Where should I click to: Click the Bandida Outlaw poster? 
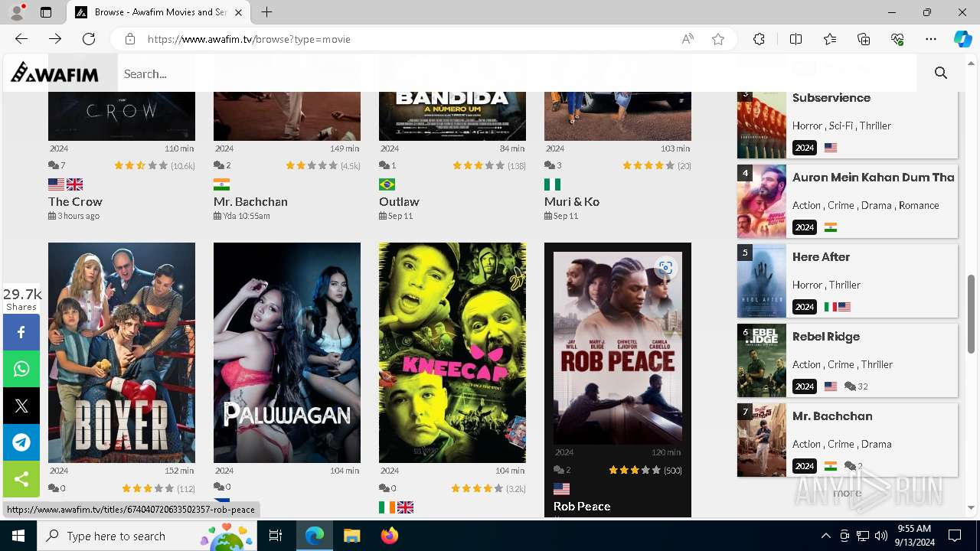[452, 115]
